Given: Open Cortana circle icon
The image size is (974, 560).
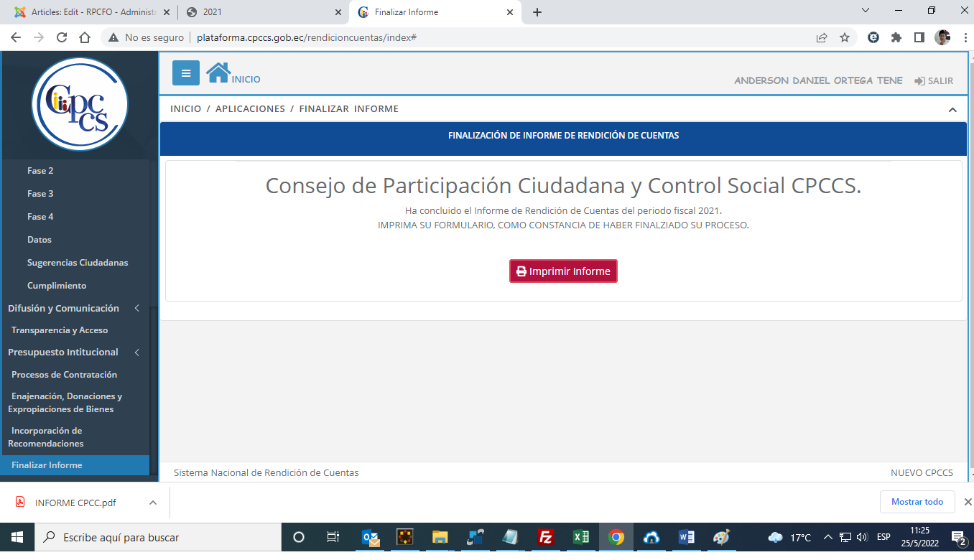Looking at the screenshot, I should 299,537.
